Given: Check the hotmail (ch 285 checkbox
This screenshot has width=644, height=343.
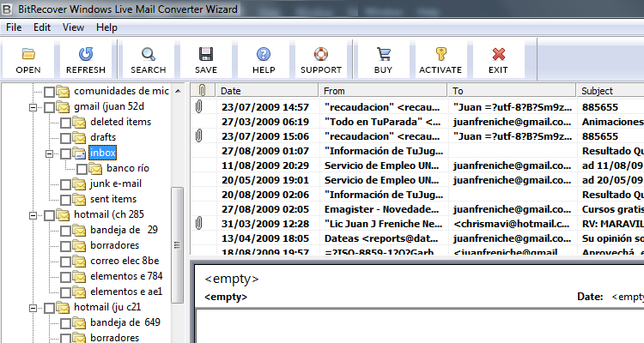Looking at the screenshot, I should pos(49,215).
